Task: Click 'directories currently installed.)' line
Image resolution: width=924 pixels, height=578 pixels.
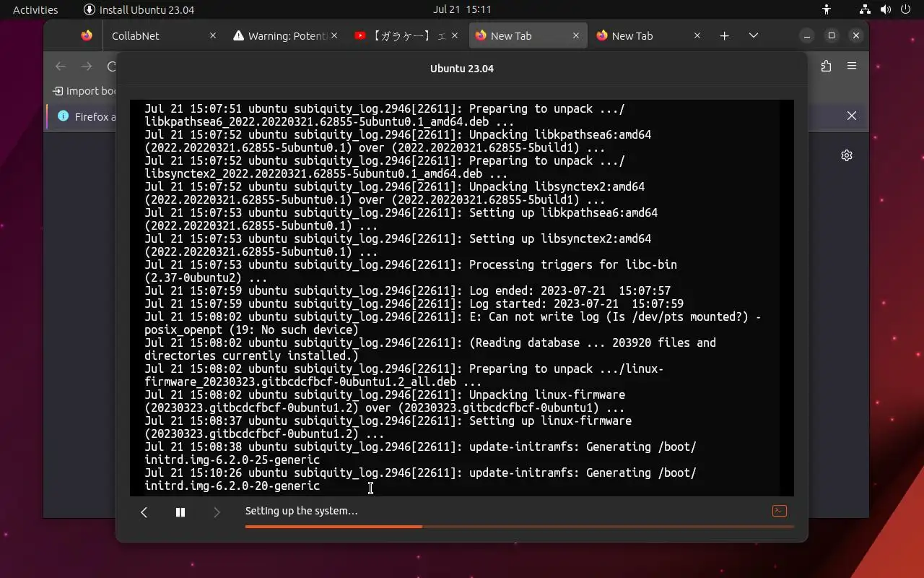Action: (251, 356)
